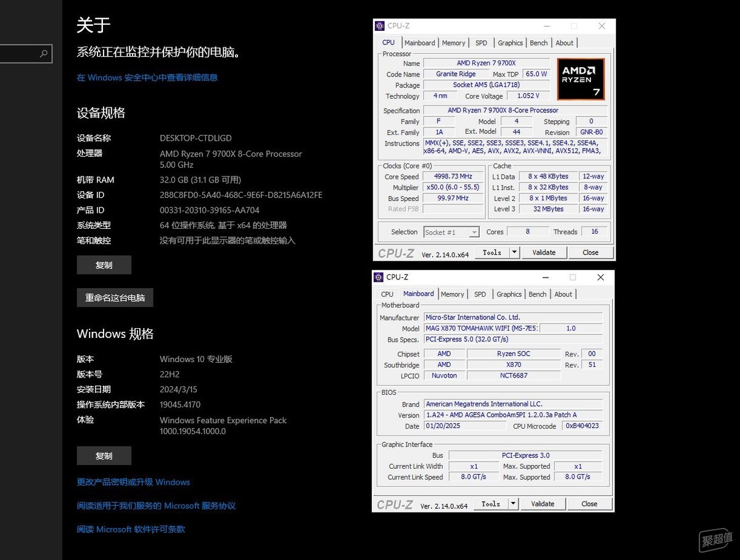Click Validate button in lower CPU-Z window

click(x=543, y=504)
